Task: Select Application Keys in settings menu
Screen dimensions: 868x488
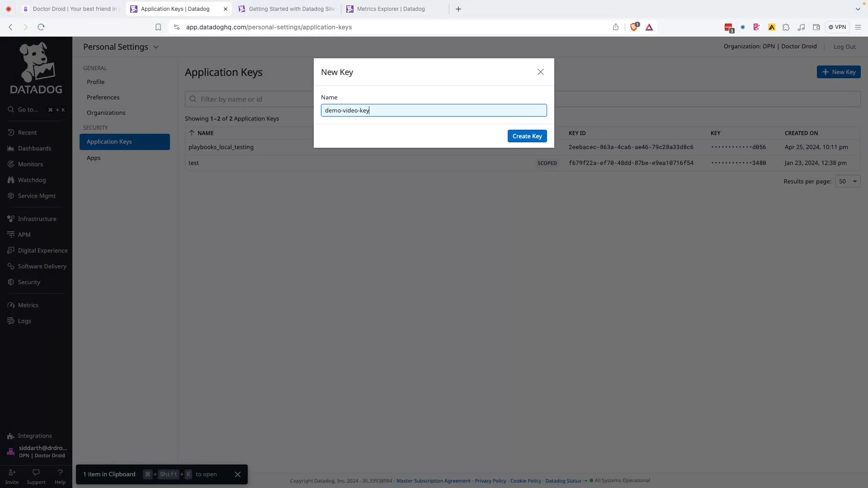Action: click(x=125, y=141)
